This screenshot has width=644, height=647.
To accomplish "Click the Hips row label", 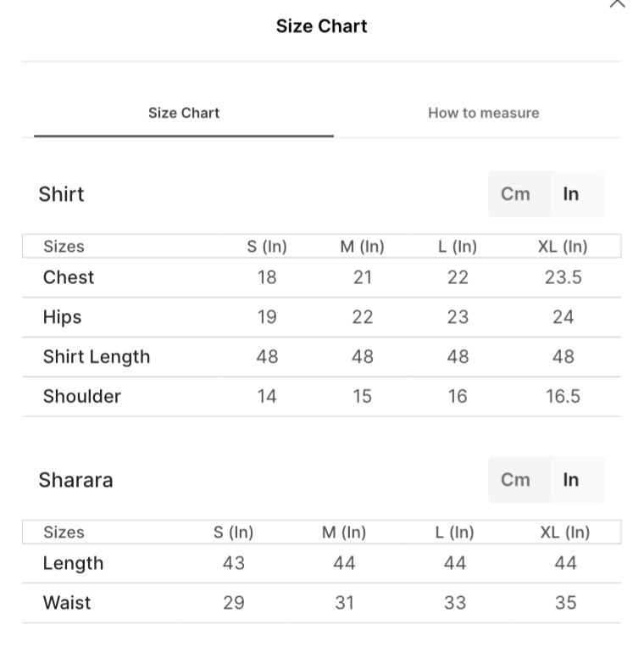I will click(x=63, y=317).
